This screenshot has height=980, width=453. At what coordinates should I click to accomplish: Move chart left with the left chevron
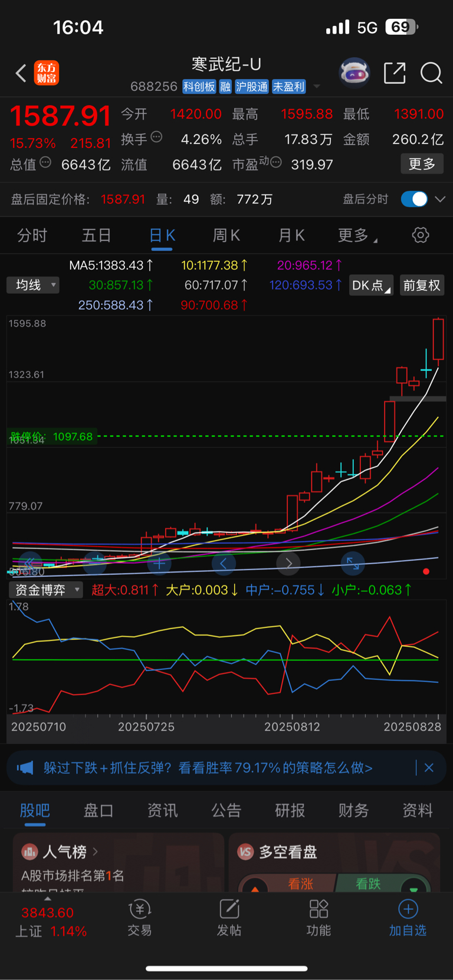click(224, 564)
